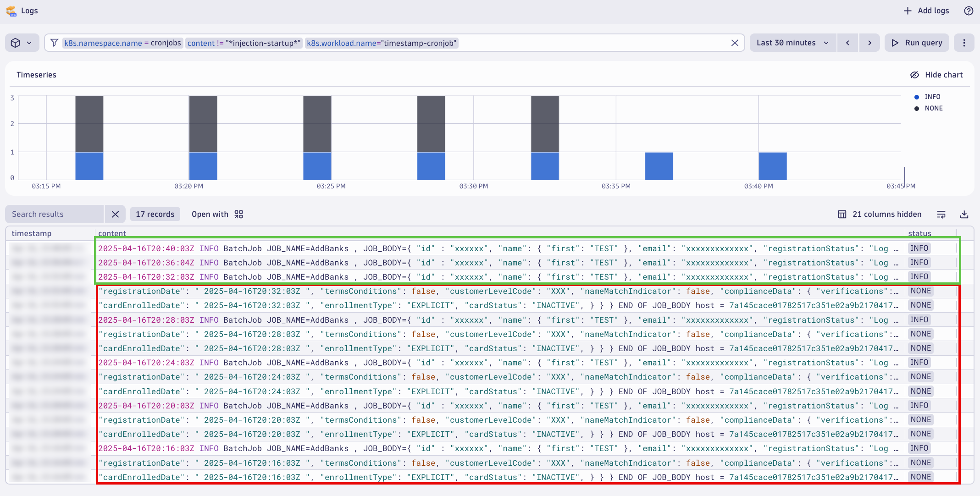
Task: Click the INFO status of the 20:40:03Z row
Action: (919, 248)
